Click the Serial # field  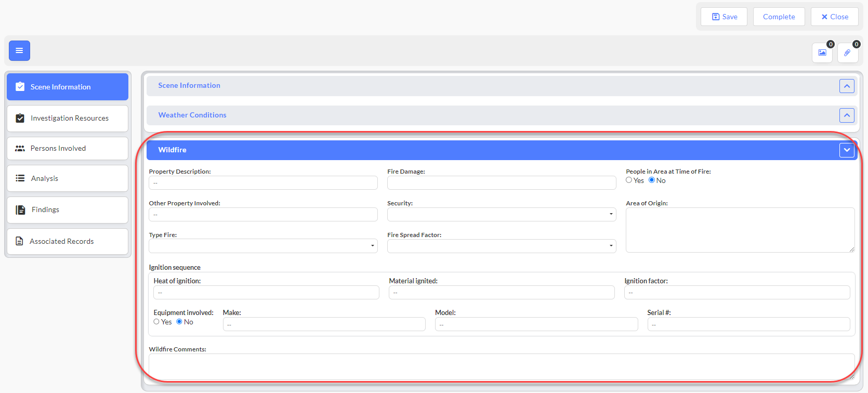[x=748, y=324]
